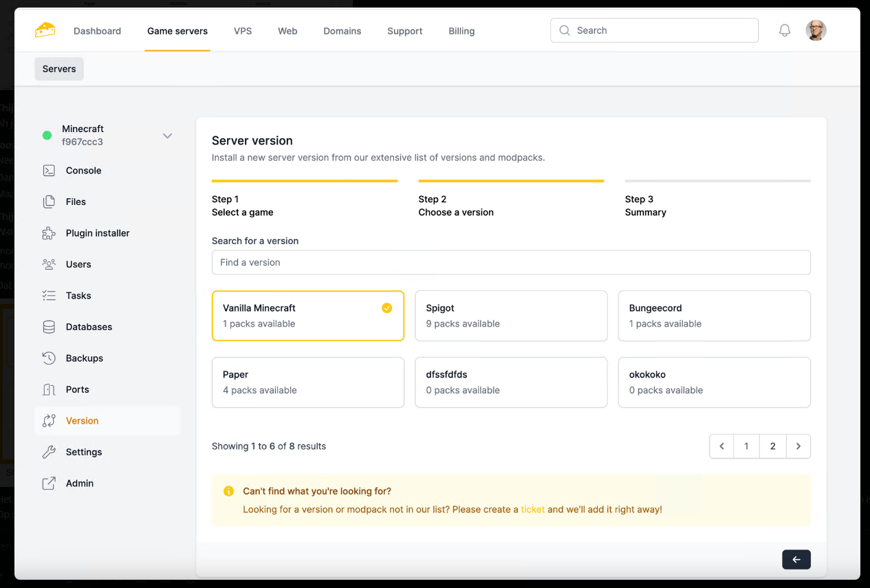Go to previous page of results

[x=721, y=446]
